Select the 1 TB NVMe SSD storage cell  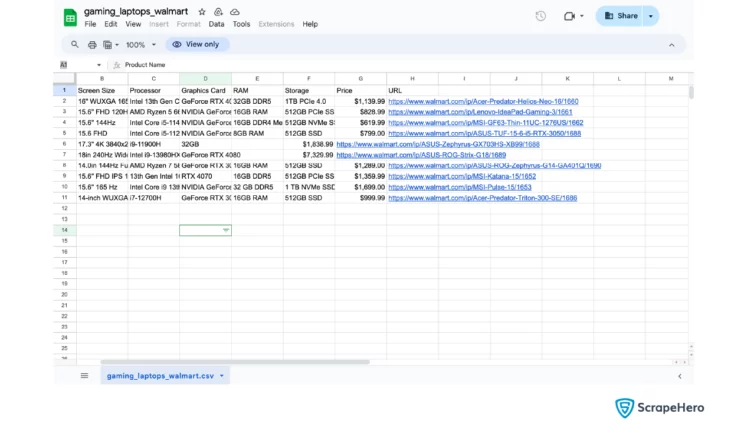click(x=309, y=187)
